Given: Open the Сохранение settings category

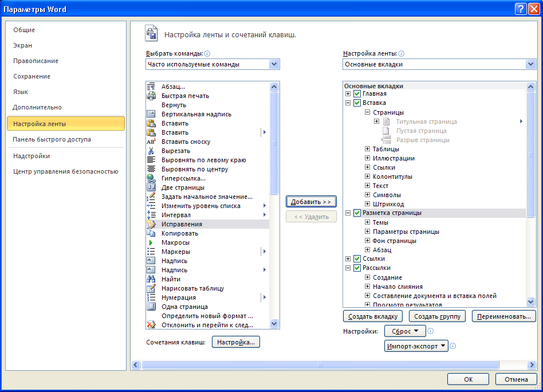Looking at the screenshot, I should point(66,76).
